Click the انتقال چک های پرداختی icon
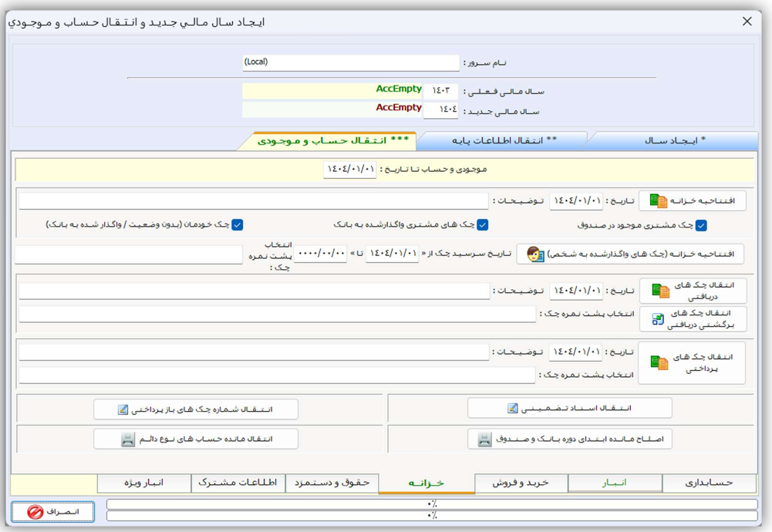 (x=659, y=362)
